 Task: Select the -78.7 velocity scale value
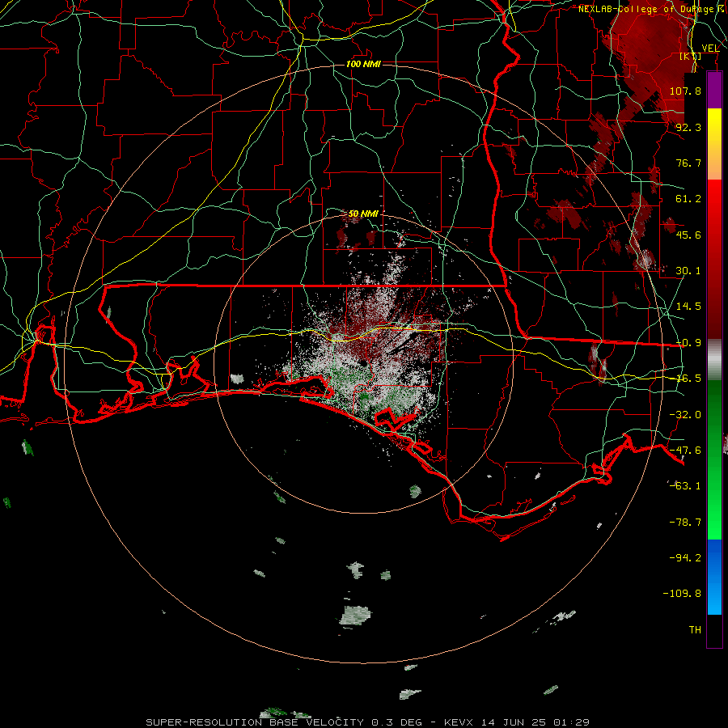[x=685, y=523]
